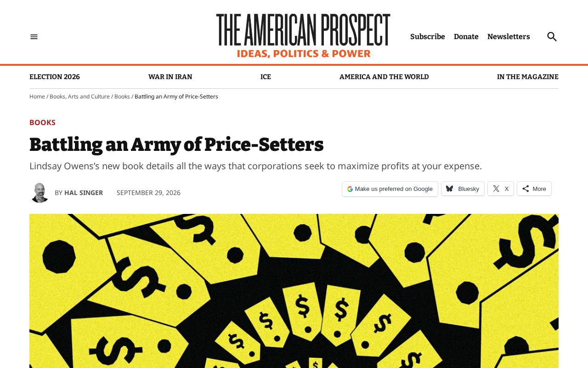The height and width of the screenshot is (368, 588).
Task: Select the ICE menu item
Action: [x=266, y=77]
